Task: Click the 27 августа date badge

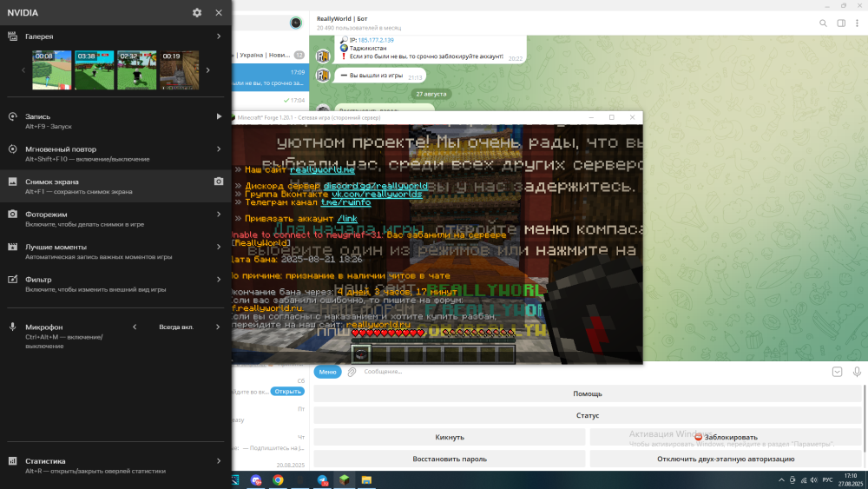Action: click(x=431, y=94)
